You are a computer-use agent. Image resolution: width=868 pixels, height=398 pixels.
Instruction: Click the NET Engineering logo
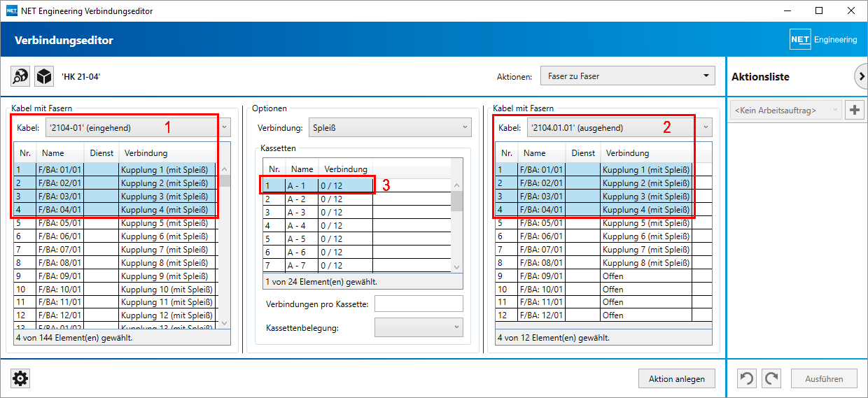tap(823, 40)
